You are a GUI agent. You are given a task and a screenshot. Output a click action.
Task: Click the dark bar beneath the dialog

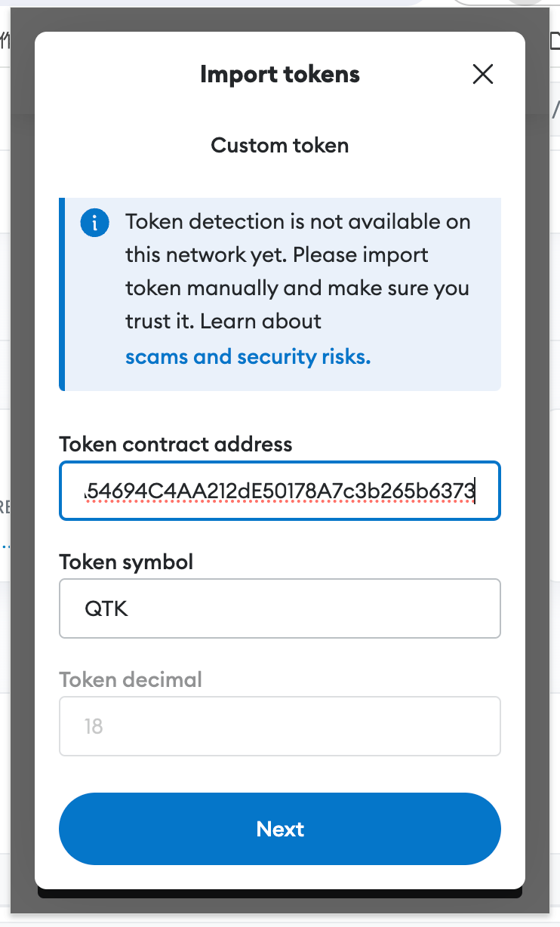click(x=280, y=893)
